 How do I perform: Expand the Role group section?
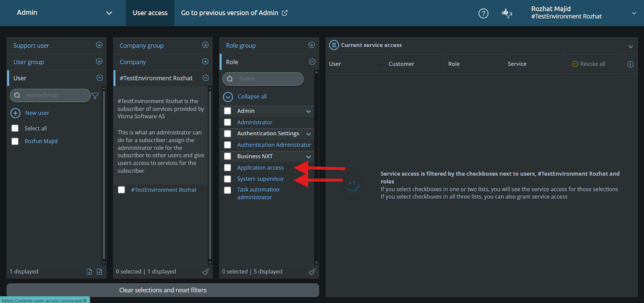pos(312,45)
